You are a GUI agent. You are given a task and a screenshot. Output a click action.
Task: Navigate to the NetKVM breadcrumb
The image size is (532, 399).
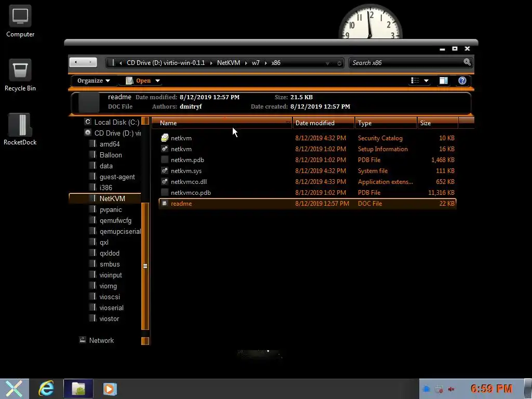click(229, 63)
